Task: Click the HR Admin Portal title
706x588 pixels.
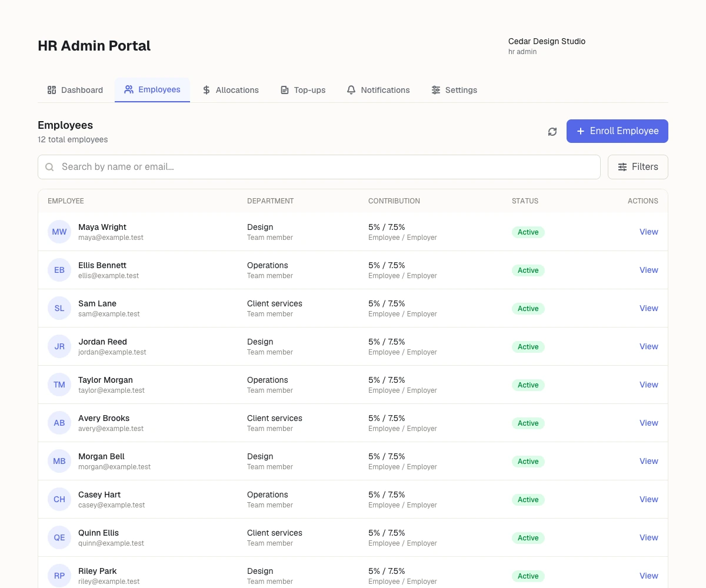Action: coord(94,46)
